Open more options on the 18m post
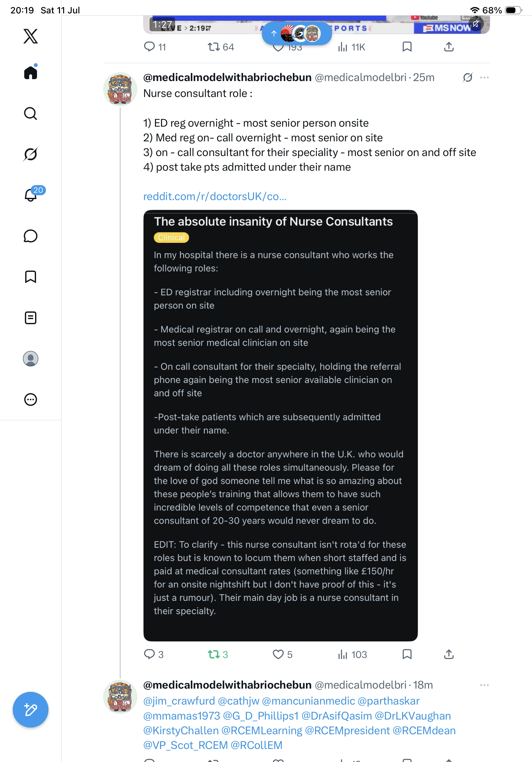The height and width of the screenshot is (762, 532). [484, 685]
